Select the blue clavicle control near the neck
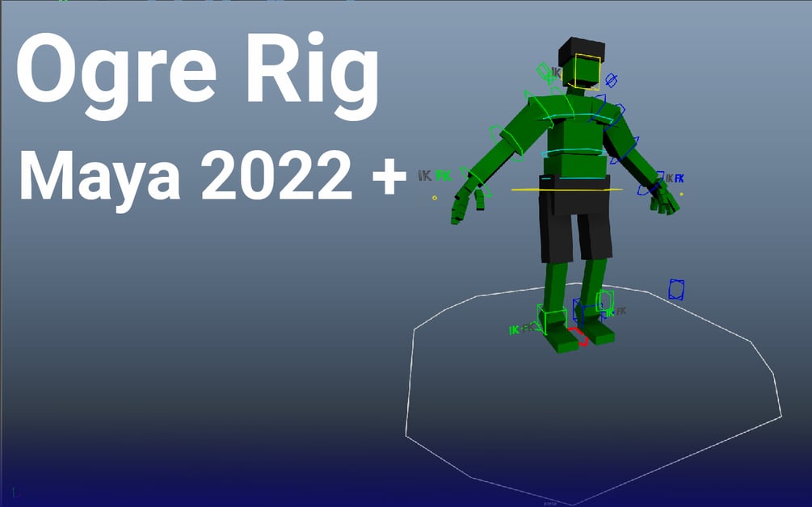The height and width of the screenshot is (507, 812). click(598, 110)
